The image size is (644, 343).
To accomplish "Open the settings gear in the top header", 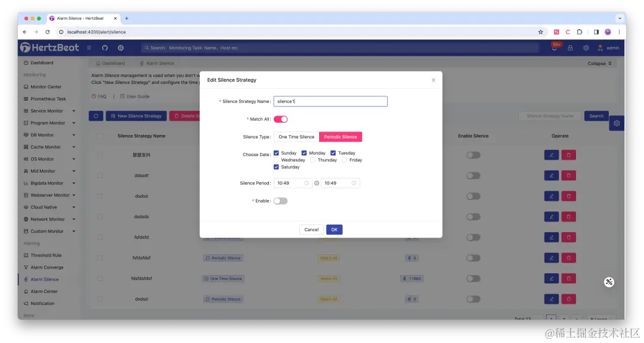I will [586, 48].
